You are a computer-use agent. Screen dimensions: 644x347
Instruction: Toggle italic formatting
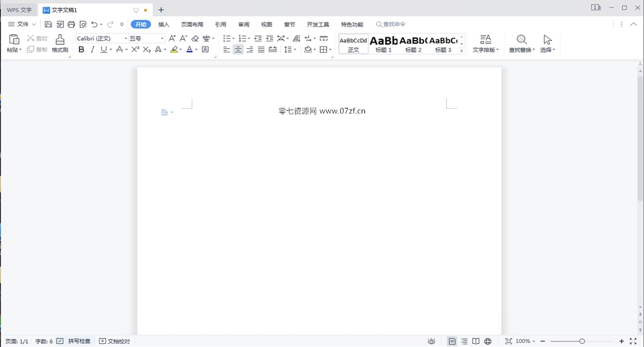point(92,49)
